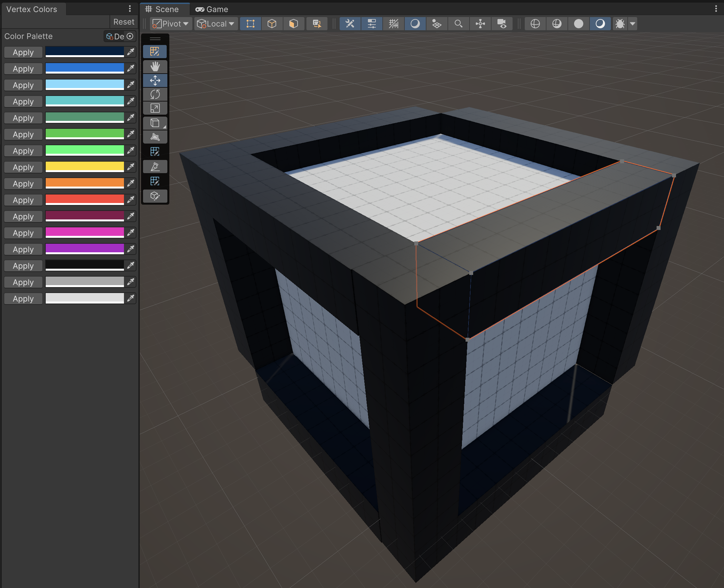Screen dimensions: 724x588
Task: Click the move/pan hand tool
Action: (x=154, y=66)
